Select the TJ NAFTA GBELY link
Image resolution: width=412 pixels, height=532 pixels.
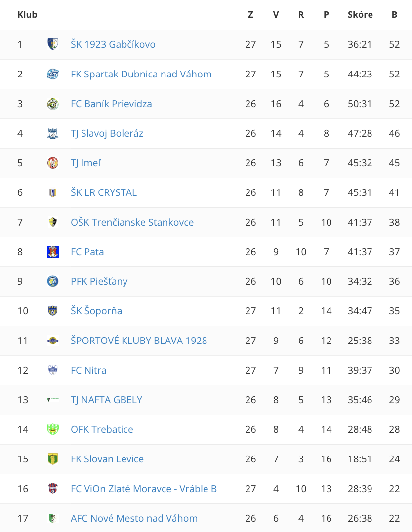click(x=106, y=400)
